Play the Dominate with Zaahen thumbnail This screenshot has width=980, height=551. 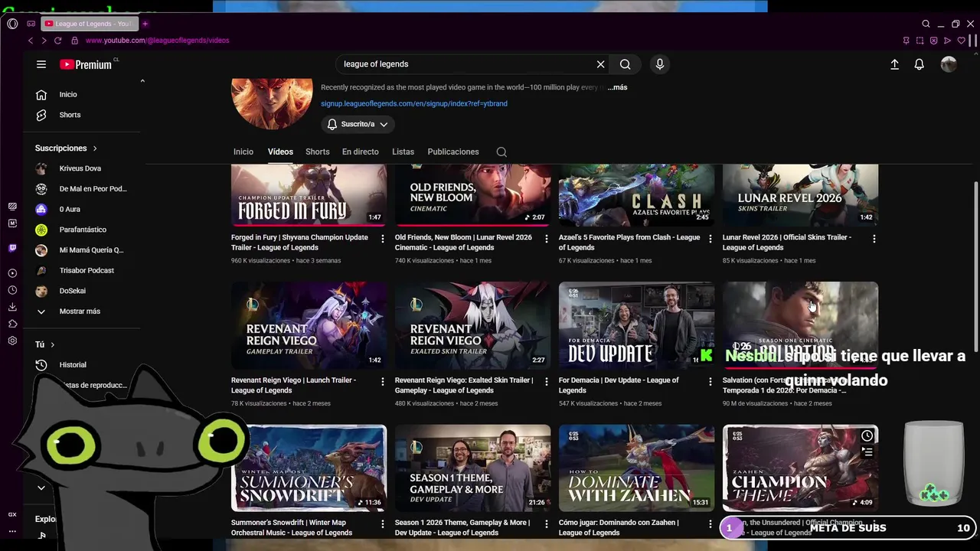click(637, 468)
